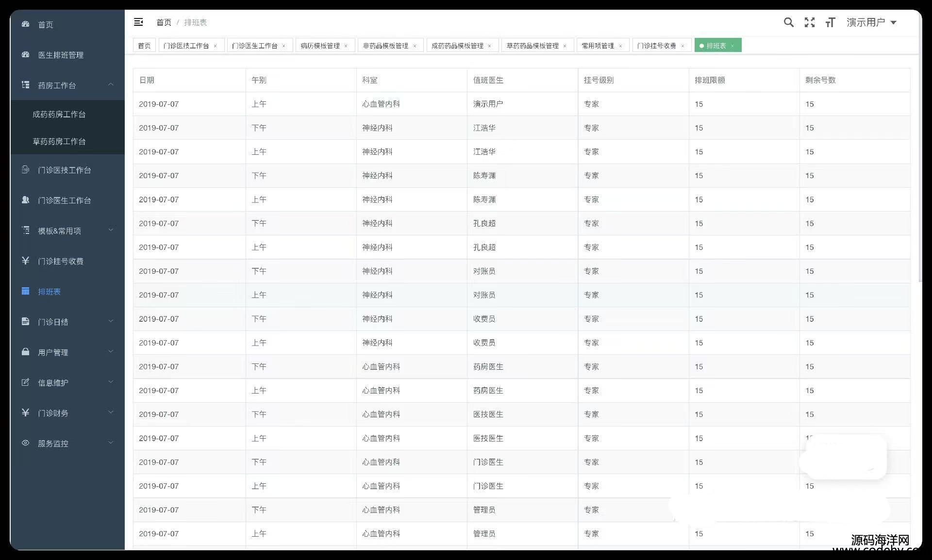Click the 服务监控 eye icon
Image resolution: width=932 pixels, height=560 pixels.
coord(26,443)
